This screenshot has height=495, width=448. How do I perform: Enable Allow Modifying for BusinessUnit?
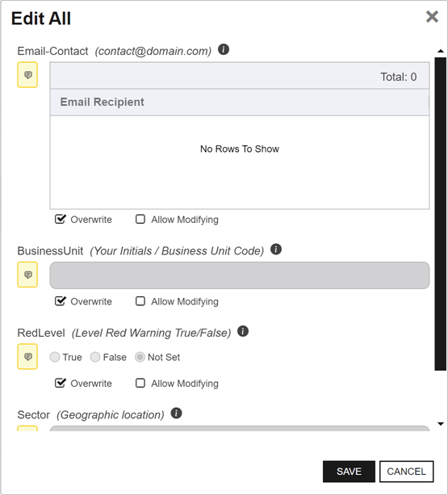[140, 301]
